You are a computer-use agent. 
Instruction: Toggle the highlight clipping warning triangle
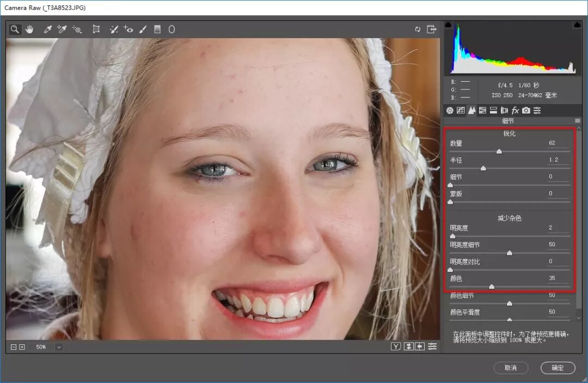click(577, 25)
